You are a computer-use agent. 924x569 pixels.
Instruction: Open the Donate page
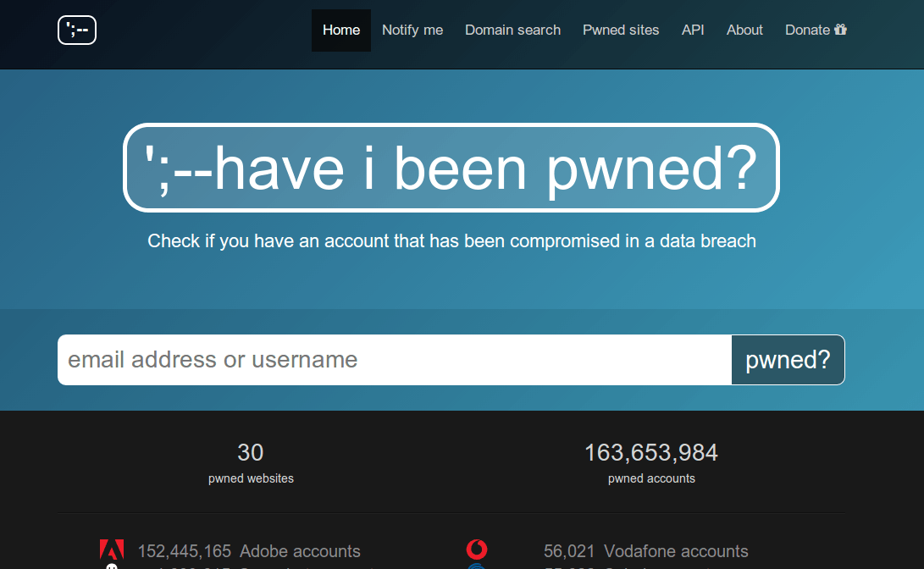tap(807, 30)
